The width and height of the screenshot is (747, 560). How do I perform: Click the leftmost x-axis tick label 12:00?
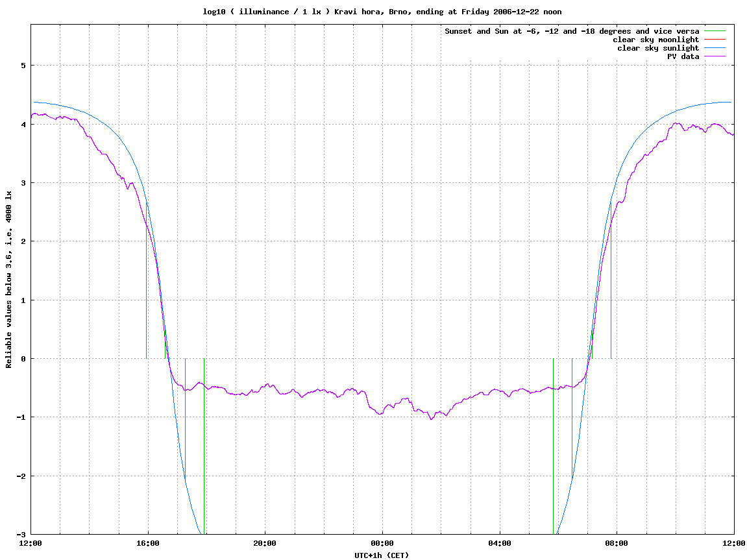[31, 543]
